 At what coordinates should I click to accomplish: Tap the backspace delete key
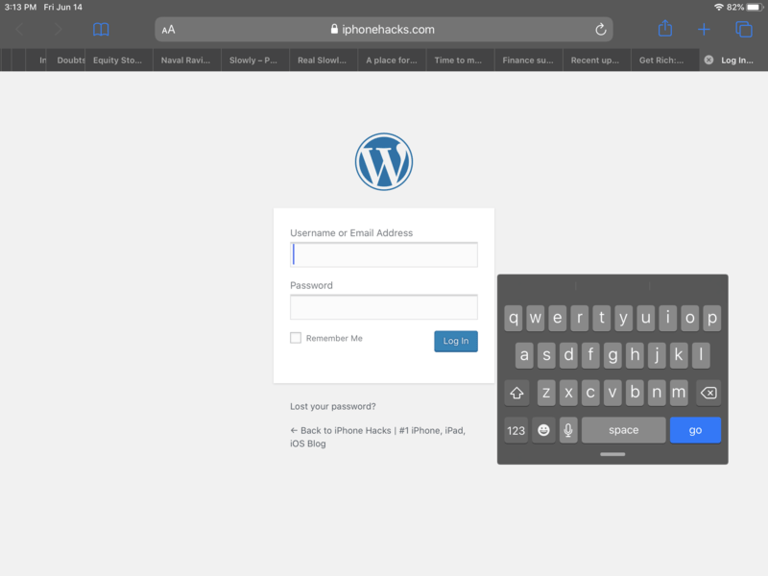tap(708, 393)
